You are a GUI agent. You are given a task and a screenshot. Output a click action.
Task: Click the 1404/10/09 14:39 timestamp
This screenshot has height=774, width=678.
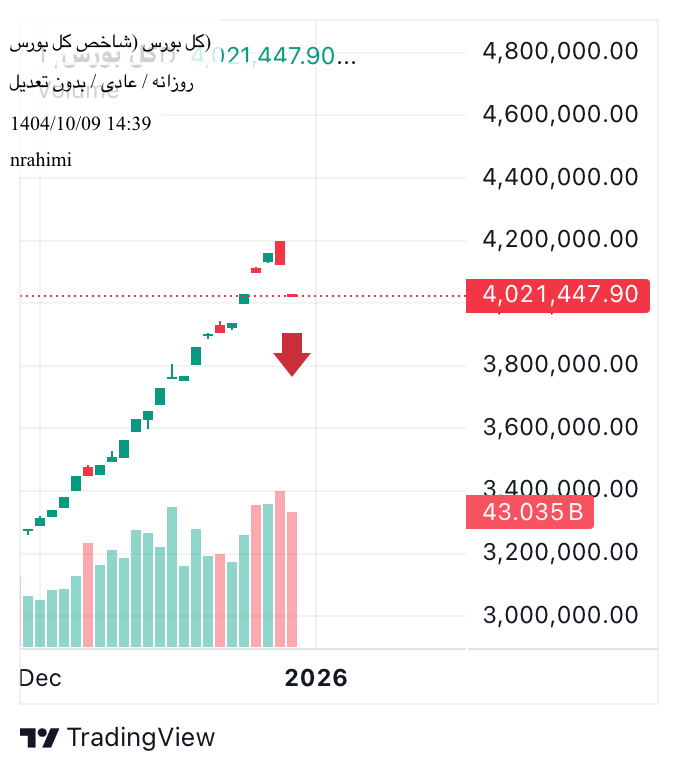[x=80, y=124]
